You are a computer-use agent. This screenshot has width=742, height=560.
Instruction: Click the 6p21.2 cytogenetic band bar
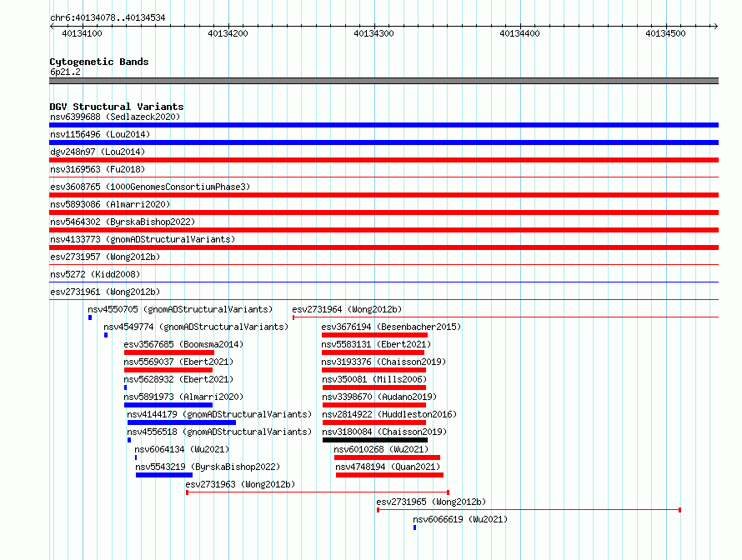tap(384, 81)
